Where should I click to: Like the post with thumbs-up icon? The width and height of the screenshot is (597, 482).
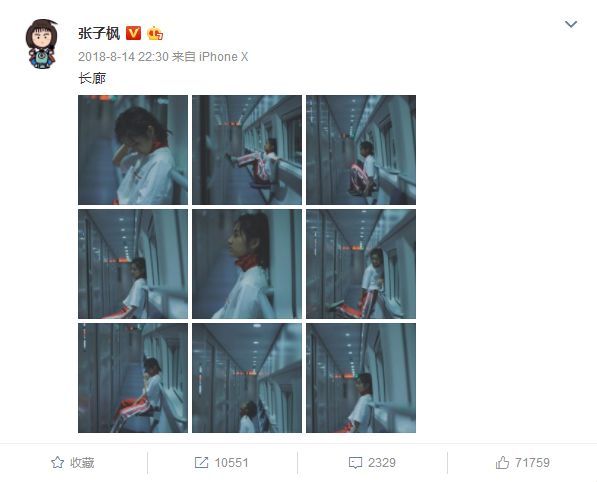(502, 463)
